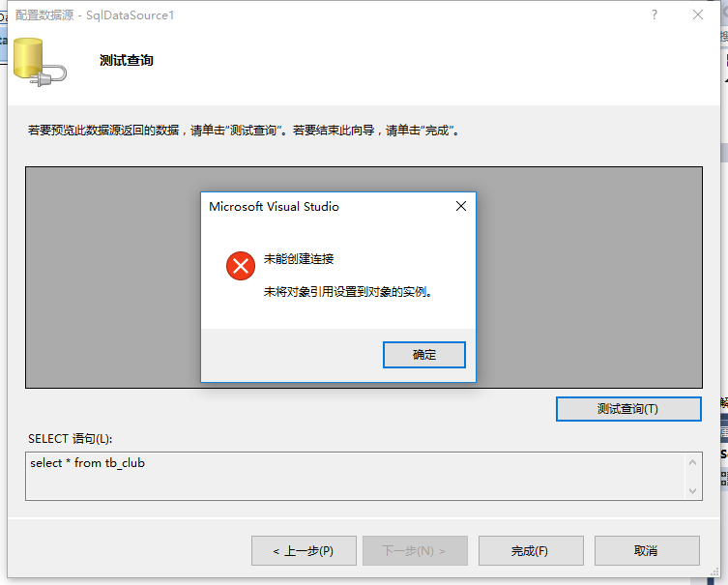Open help via the question mark button
Screen dimensions: 728x585
tap(655, 15)
